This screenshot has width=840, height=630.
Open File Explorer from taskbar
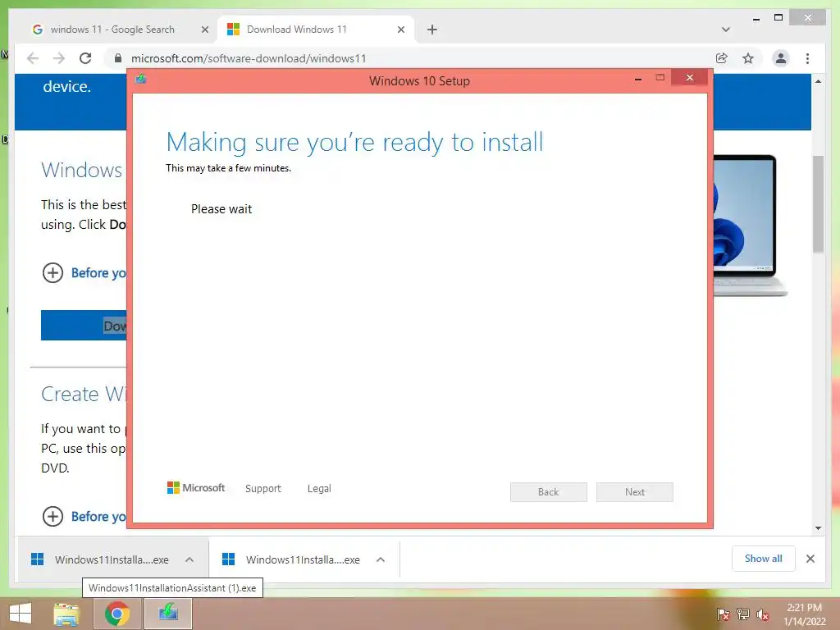[x=66, y=614]
